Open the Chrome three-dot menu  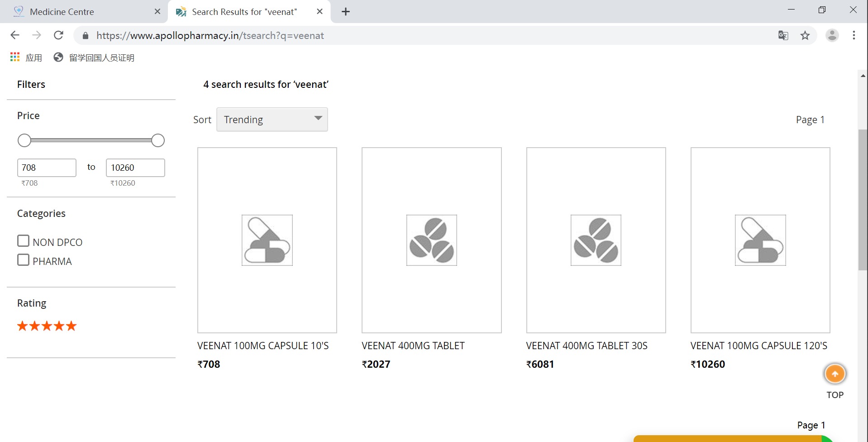(854, 35)
